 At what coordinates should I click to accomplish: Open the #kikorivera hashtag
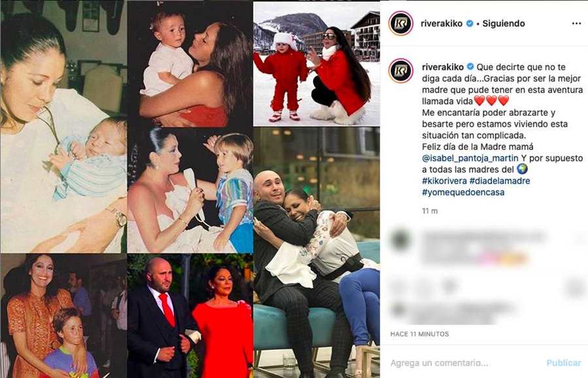pos(444,180)
